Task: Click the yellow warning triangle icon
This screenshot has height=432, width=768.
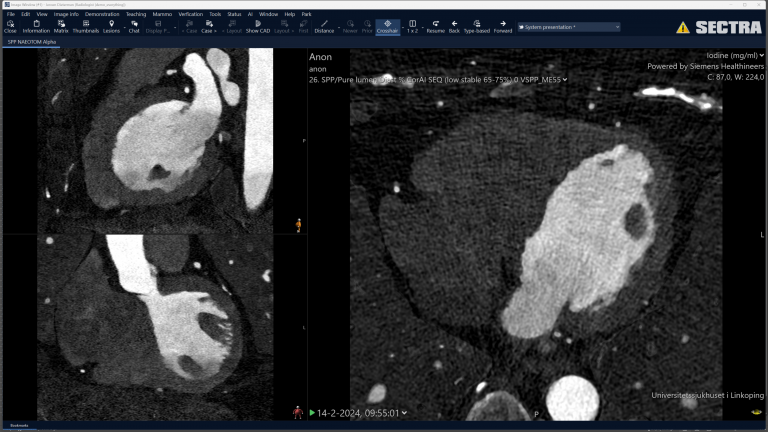Action: point(683,28)
